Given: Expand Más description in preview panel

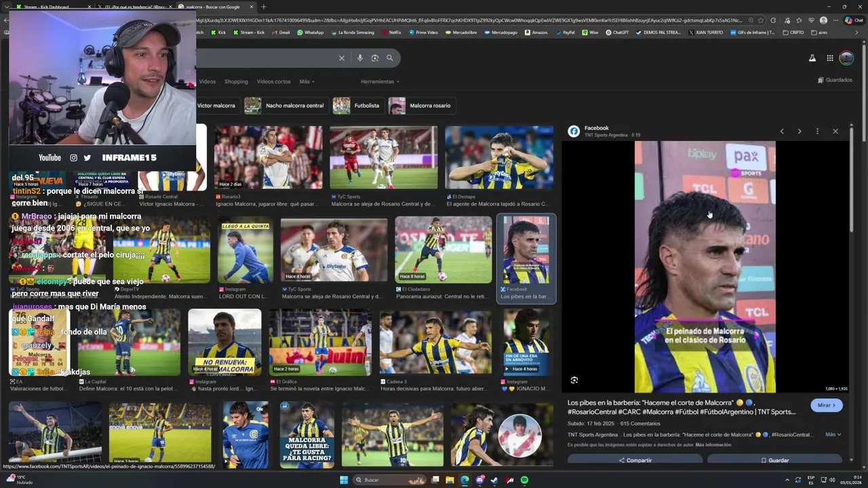Looking at the screenshot, I should pyautogui.click(x=833, y=434).
